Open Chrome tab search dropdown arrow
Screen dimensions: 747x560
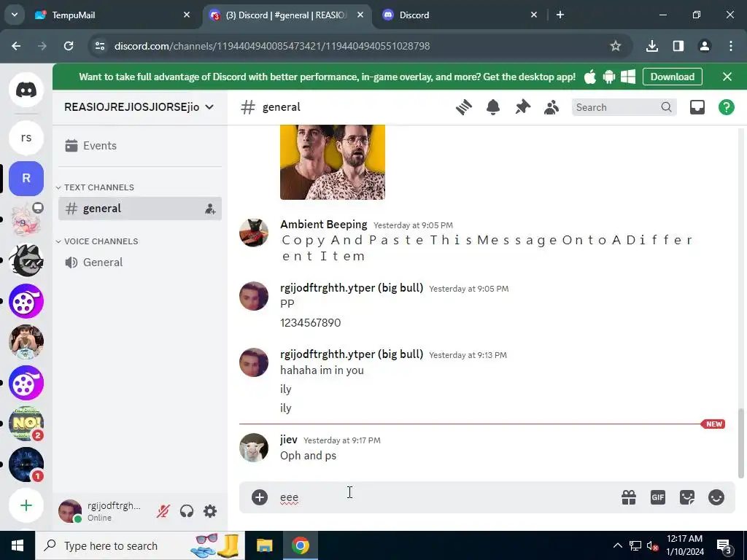click(15, 15)
